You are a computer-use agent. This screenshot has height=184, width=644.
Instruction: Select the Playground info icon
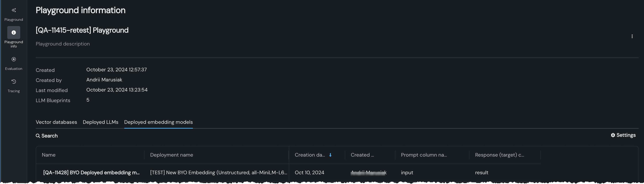14,33
